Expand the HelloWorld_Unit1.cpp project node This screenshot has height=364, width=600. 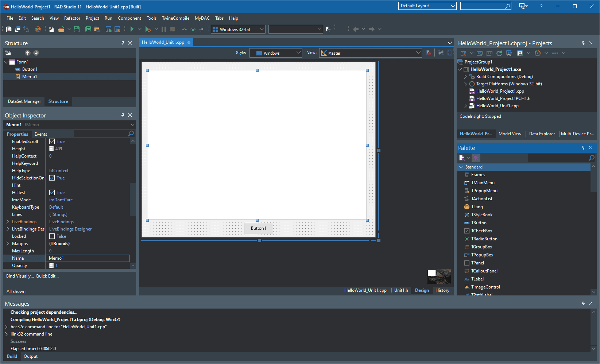pyautogui.click(x=465, y=106)
